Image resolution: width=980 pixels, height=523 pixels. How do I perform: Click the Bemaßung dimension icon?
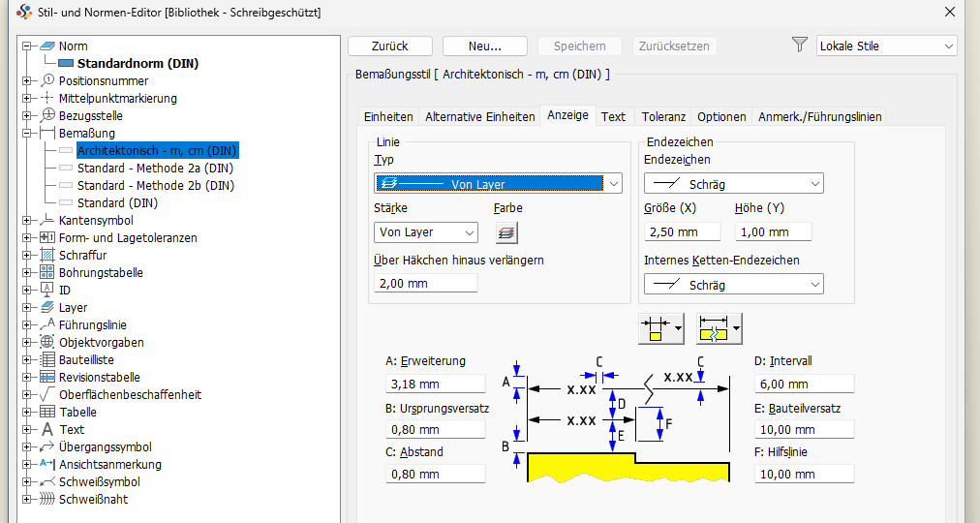tap(47, 133)
